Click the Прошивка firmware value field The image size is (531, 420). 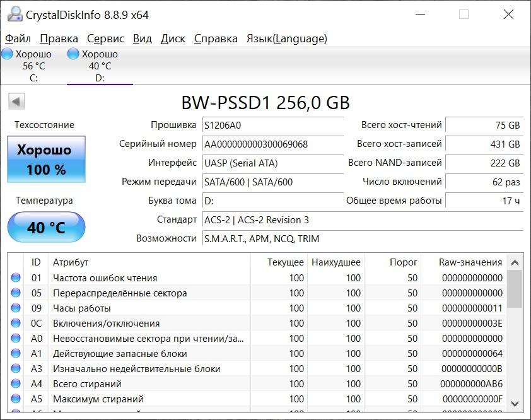(273, 125)
